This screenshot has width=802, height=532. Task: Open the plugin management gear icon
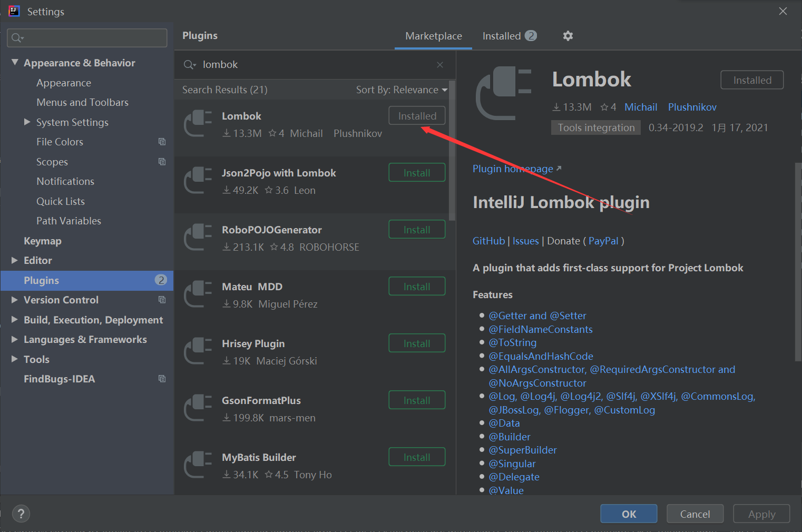568,35
